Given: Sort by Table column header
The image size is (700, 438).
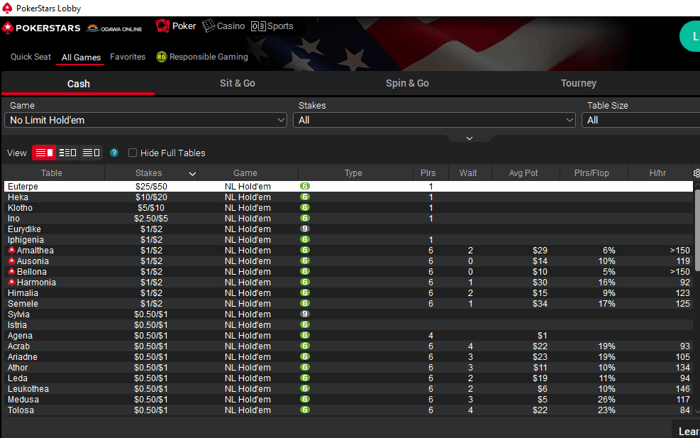Looking at the screenshot, I should 52,173.
